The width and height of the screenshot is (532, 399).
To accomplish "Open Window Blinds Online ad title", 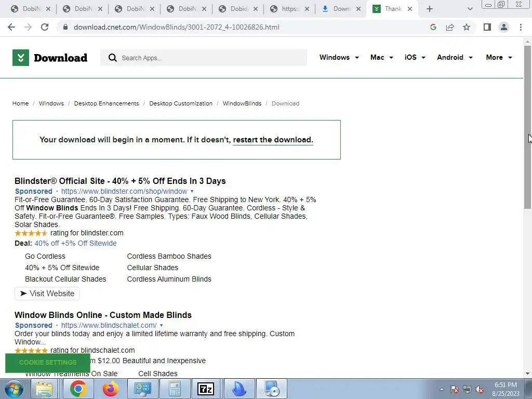I will [x=103, y=315].
